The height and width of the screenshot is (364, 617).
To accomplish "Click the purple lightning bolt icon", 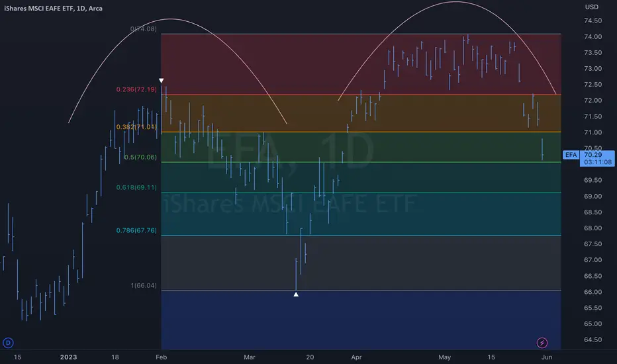I will coord(542,343).
